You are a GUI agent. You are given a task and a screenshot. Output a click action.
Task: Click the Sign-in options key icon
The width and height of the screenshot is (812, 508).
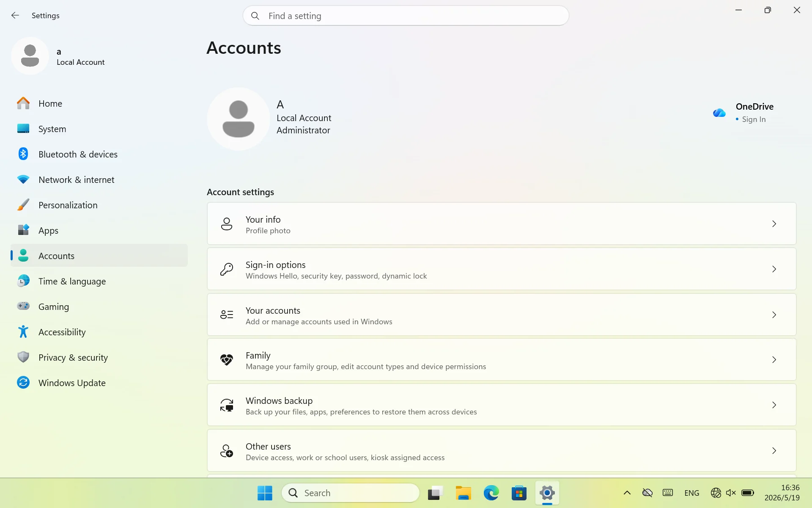[x=227, y=269]
